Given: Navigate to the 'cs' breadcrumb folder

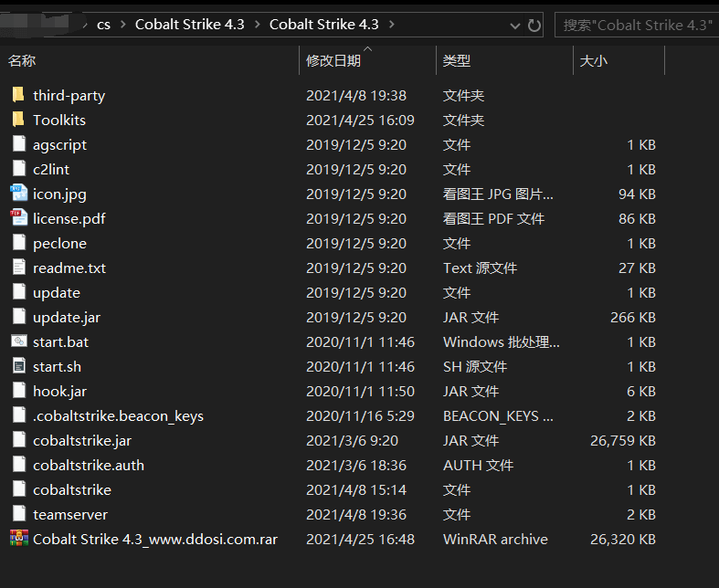Looking at the screenshot, I should pyautogui.click(x=103, y=25).
